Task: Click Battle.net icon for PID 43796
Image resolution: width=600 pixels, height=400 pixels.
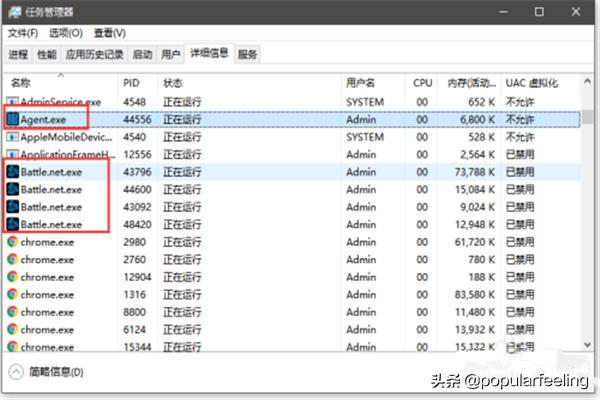Action: (13, 172)
